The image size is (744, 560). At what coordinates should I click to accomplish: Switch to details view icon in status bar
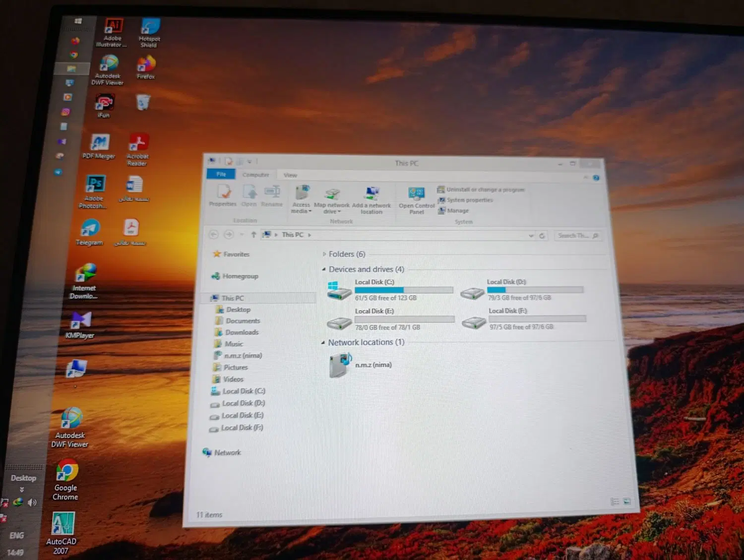pyautogui.click(x=615, y=501)
